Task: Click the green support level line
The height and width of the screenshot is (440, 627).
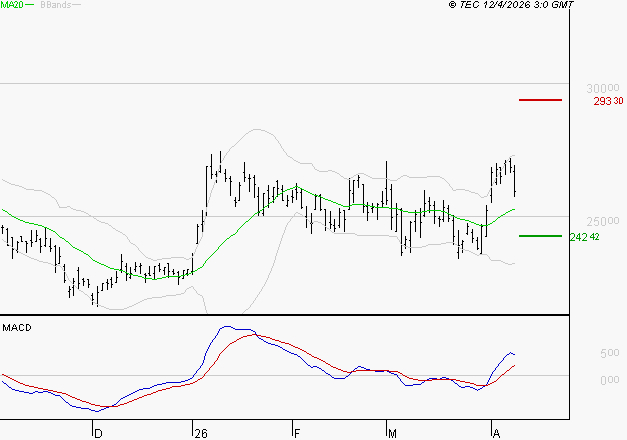Action: [540, 236]
